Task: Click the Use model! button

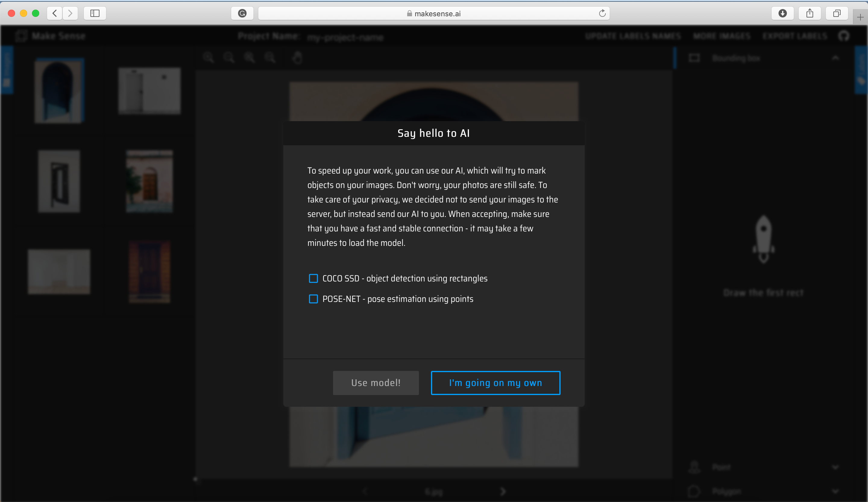Action: coord(376,383)
